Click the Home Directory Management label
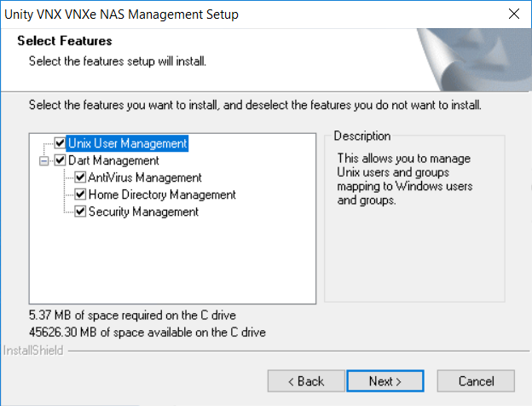532x406 pixels. tap(162, 194)
